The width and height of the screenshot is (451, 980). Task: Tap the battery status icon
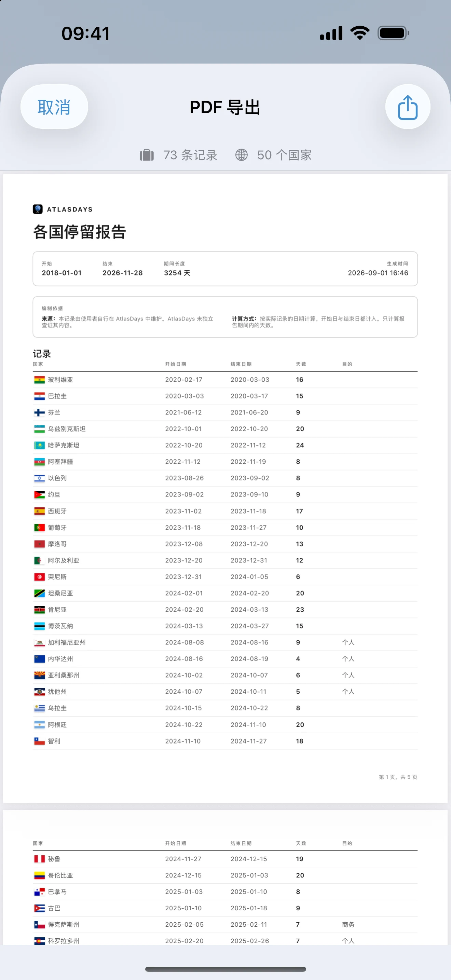pyautogui.click(x=394, y=33)
